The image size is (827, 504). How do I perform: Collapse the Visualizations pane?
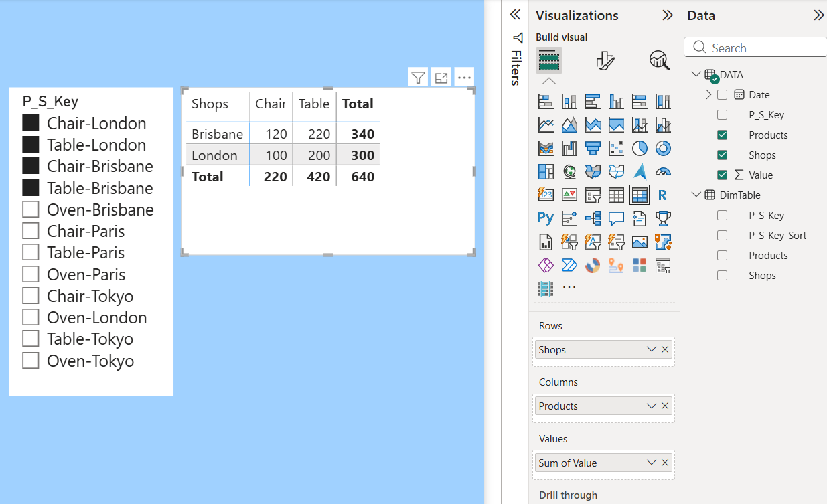click(667, 15)
